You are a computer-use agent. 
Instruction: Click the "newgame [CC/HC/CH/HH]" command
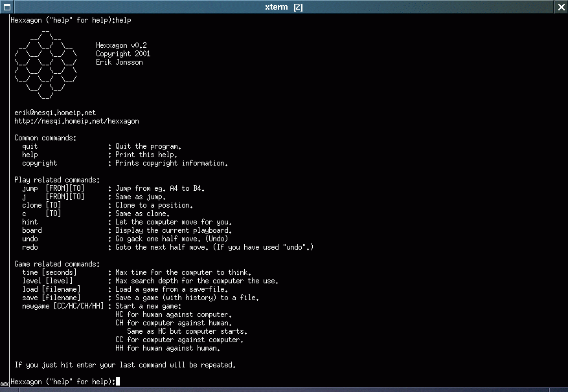(x=63, y=306)
